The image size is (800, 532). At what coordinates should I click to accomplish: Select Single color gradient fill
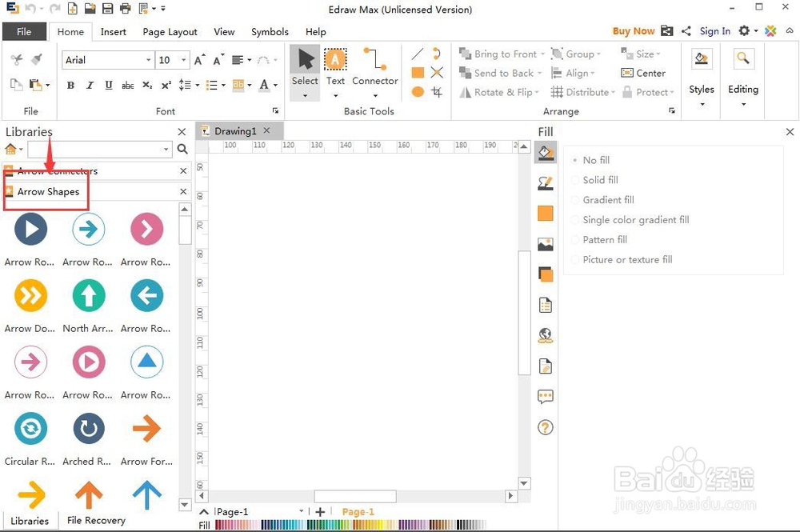click(x=630, y=220)
